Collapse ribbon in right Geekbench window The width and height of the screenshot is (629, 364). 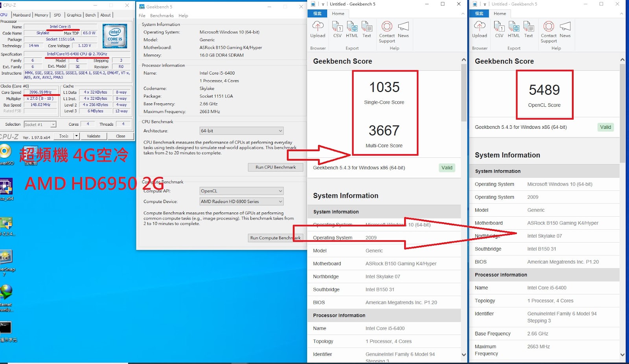coord(622,14)
